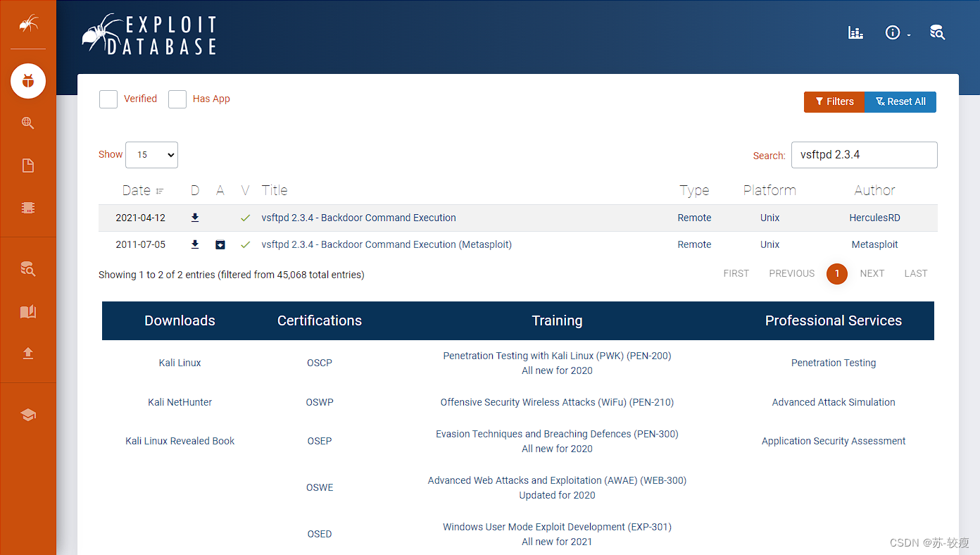Click Remote type in the 2021-04-12 row

(694, 218)
